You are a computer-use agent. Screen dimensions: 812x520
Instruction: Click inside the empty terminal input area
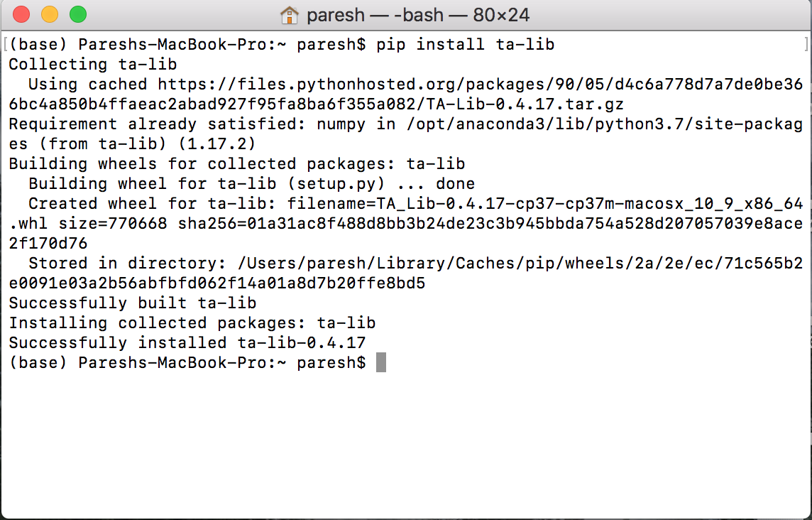pyautogui.click(x=405, y=440)
